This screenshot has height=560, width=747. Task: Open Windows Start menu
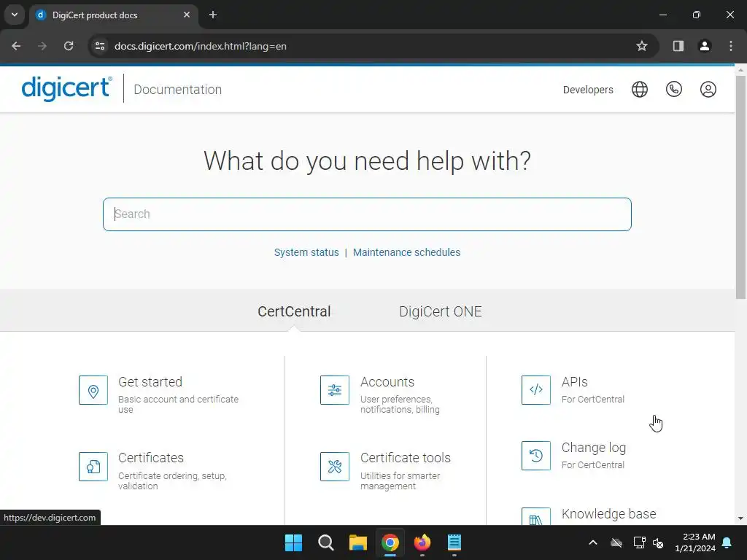coord(293,542)
